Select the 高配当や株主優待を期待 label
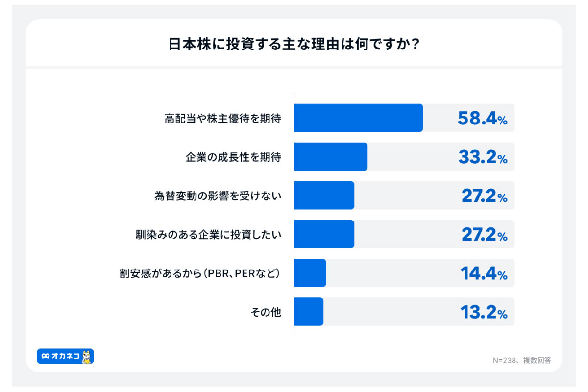 (222, 118)
